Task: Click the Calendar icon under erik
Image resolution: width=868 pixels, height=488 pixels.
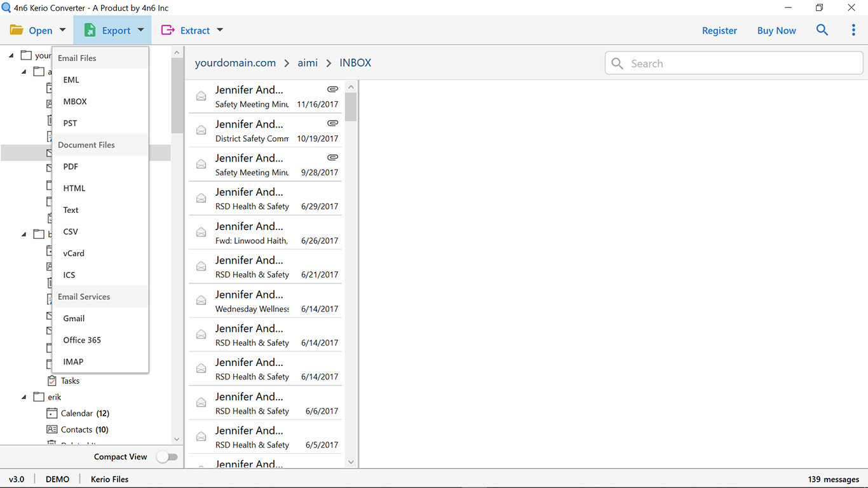Action: pyautogui.click(x=52, y=413)
